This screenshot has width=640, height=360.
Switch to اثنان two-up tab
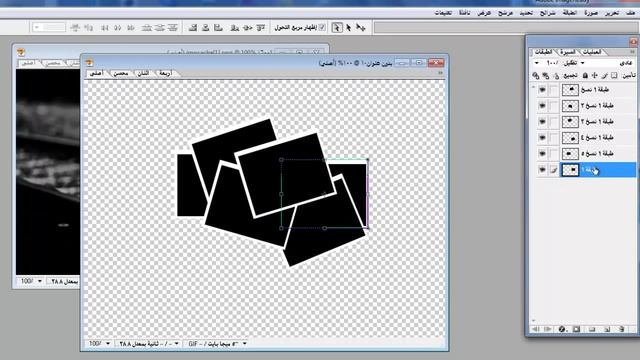[143, 73]
